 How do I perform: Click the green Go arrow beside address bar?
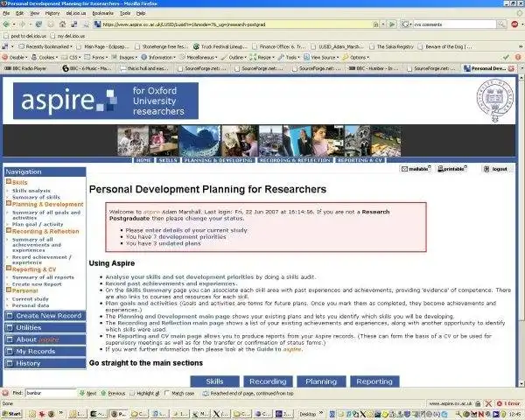point(392,24)
